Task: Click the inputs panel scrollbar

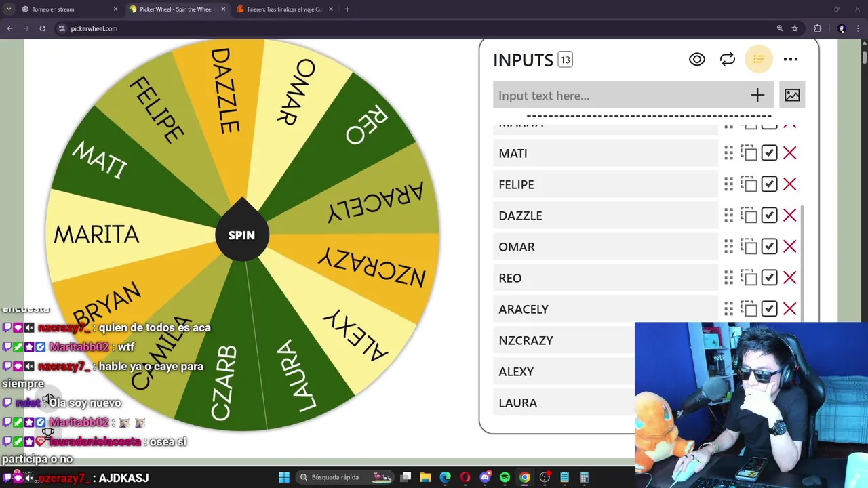Action: (x=803, y=264)
